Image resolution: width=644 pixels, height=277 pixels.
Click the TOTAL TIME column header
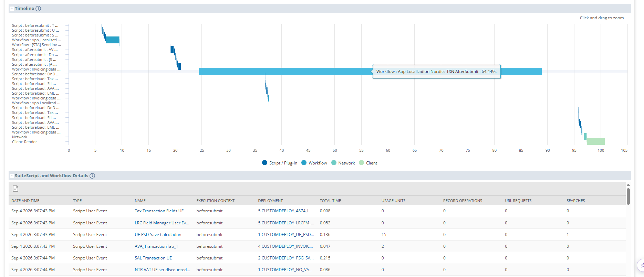coord(330,201)
